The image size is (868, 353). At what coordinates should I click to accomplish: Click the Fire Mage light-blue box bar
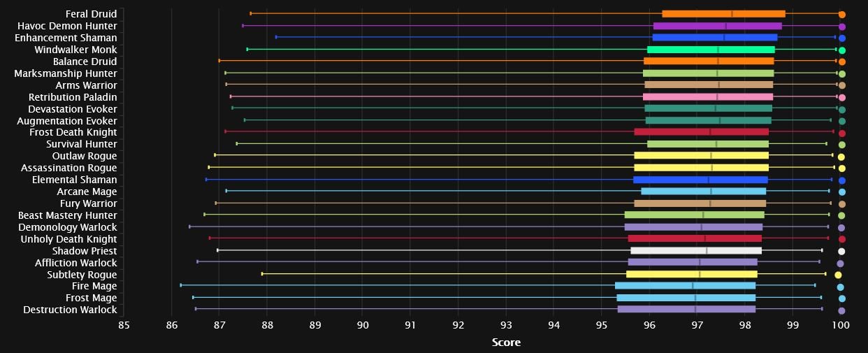[x=685, y=287]
